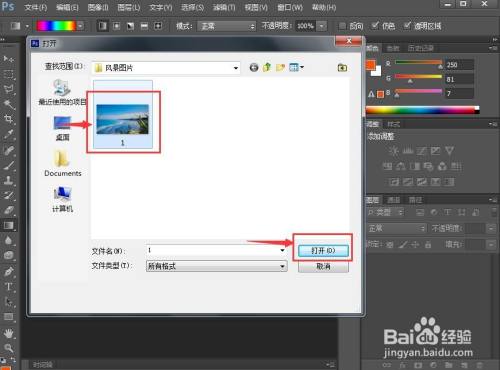Go up one folder level in Open dialog
This screenshot has height=370, width=500.
(267, 68)
